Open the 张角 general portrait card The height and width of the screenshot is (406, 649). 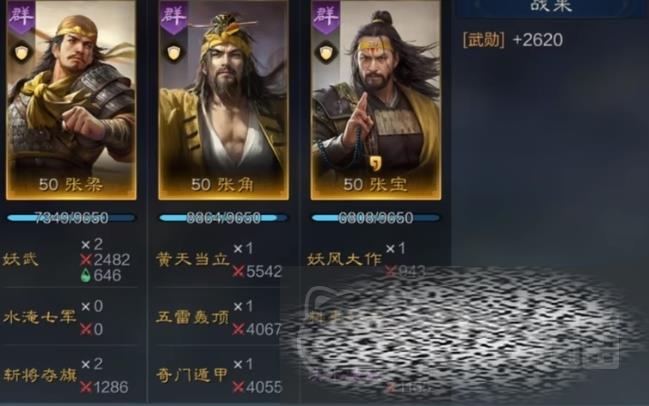[x=224, y=100]
